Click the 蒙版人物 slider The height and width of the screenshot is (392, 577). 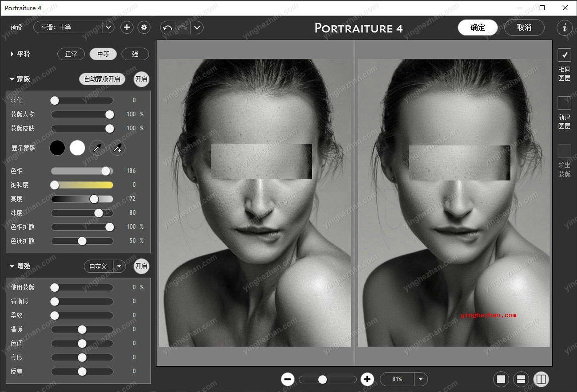(x=82, y=114)
